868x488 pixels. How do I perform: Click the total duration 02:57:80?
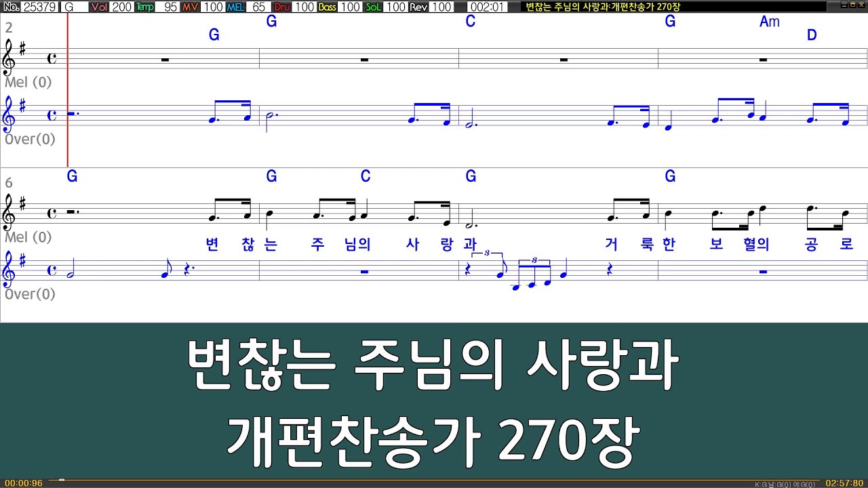844,483
